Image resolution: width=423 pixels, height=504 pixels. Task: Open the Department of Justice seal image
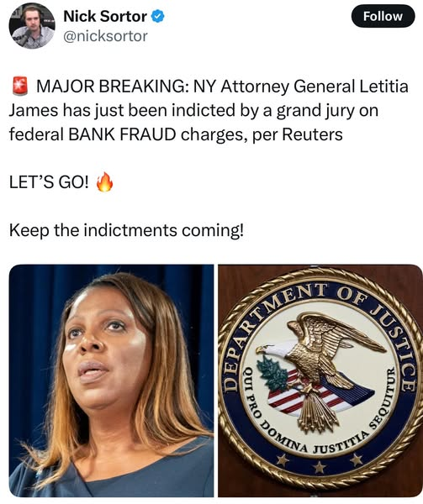coord(320,381)
